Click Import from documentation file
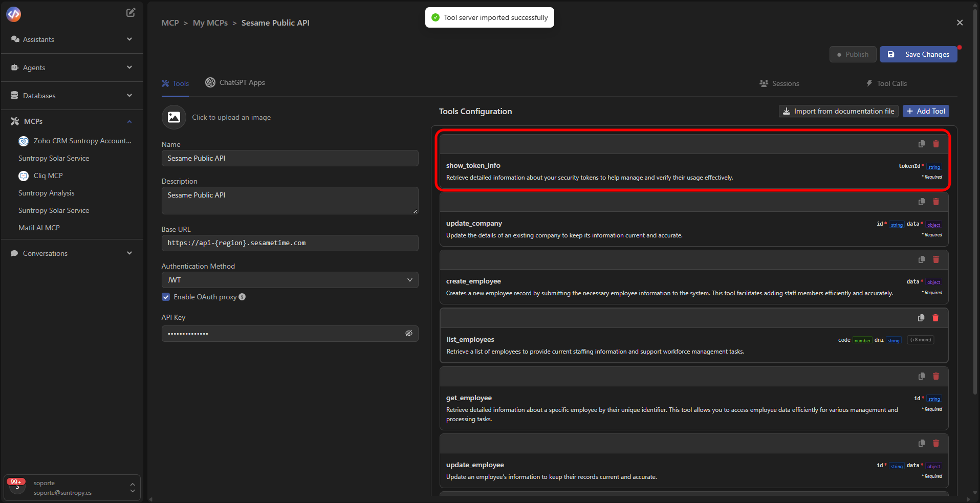 click(838, 111)
